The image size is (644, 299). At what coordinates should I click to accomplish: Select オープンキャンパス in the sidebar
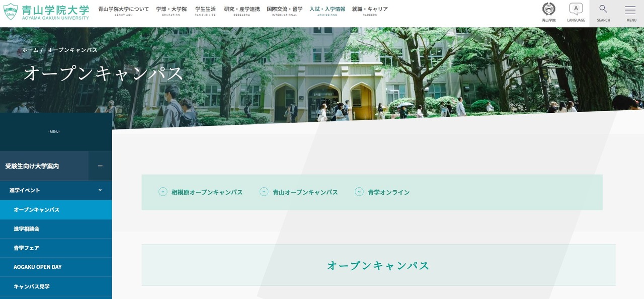click(x=56, y=209)
